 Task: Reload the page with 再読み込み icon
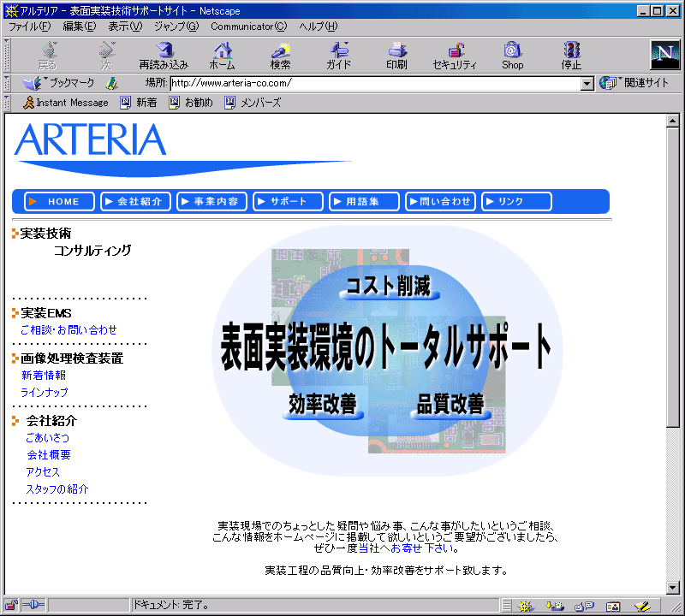(x=164, y=56)
